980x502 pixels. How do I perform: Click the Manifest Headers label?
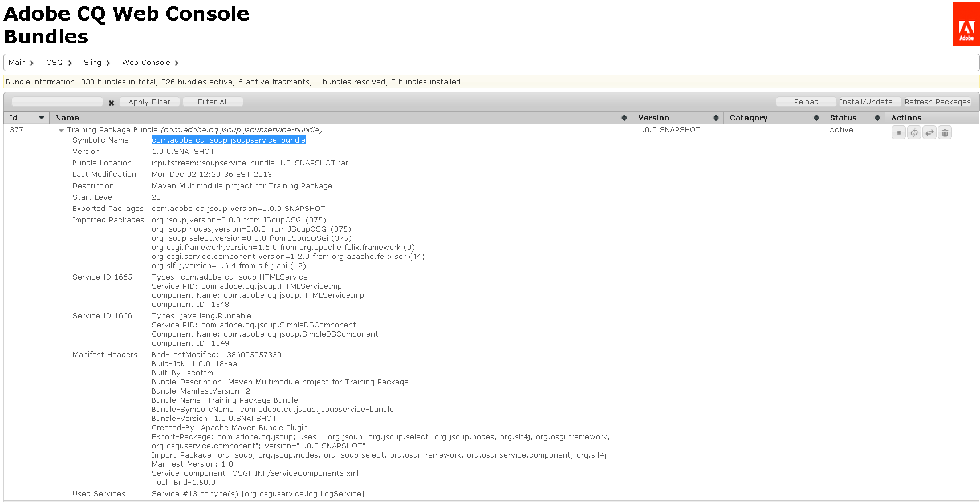click(105, 355)
